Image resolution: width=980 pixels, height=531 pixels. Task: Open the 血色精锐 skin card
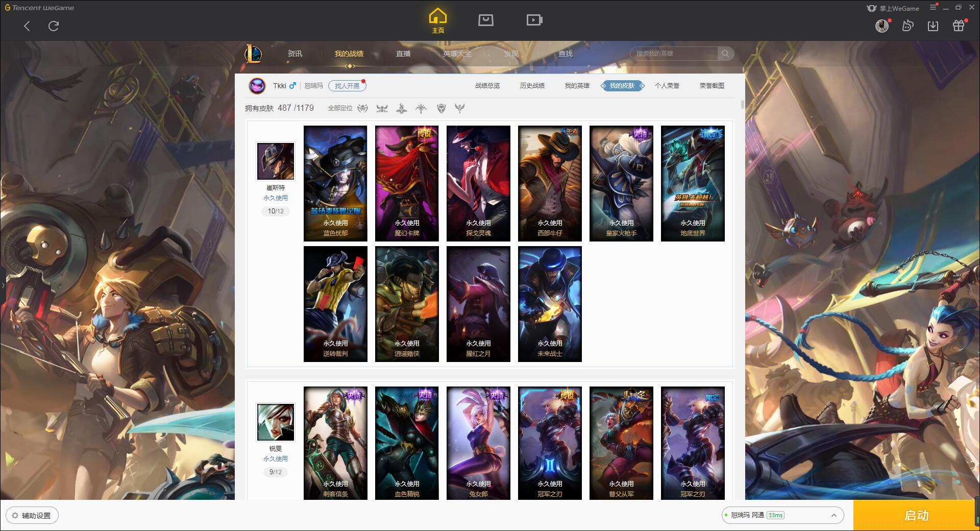coord(407,443)
